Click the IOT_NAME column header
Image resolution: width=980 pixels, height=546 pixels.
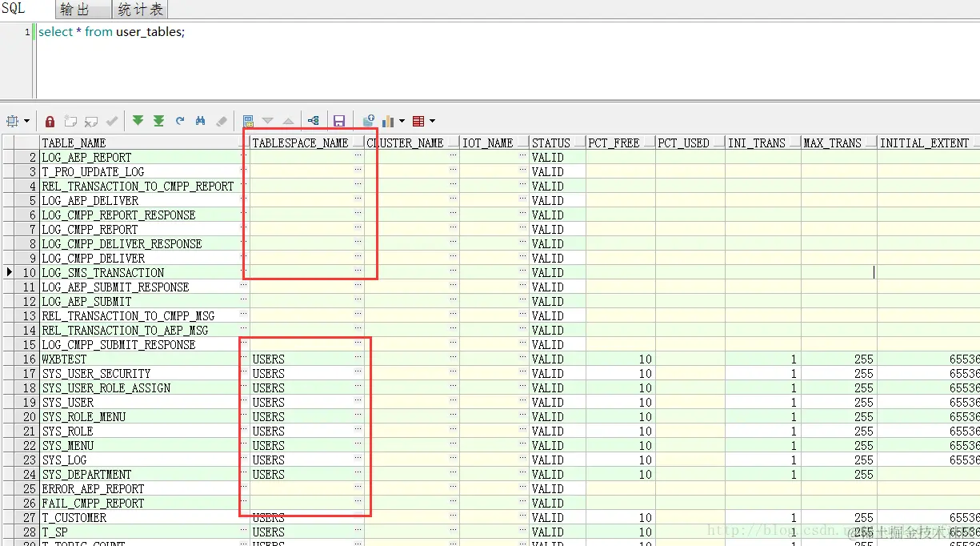[494, 143]
